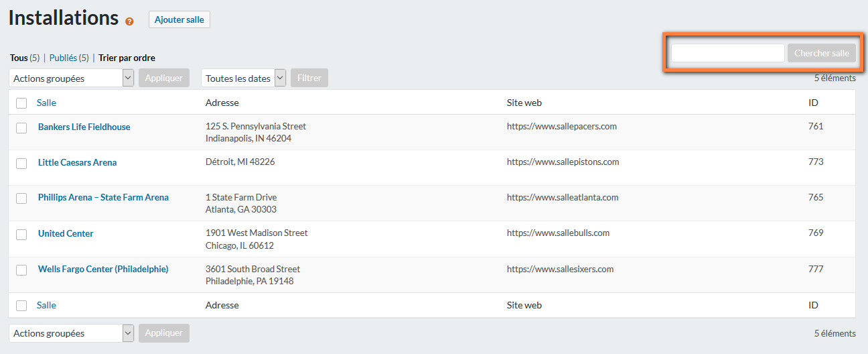Click https://www.salleatlanta.com website text
The height and width of the screenshot is (354, 868).
point(563,197)
